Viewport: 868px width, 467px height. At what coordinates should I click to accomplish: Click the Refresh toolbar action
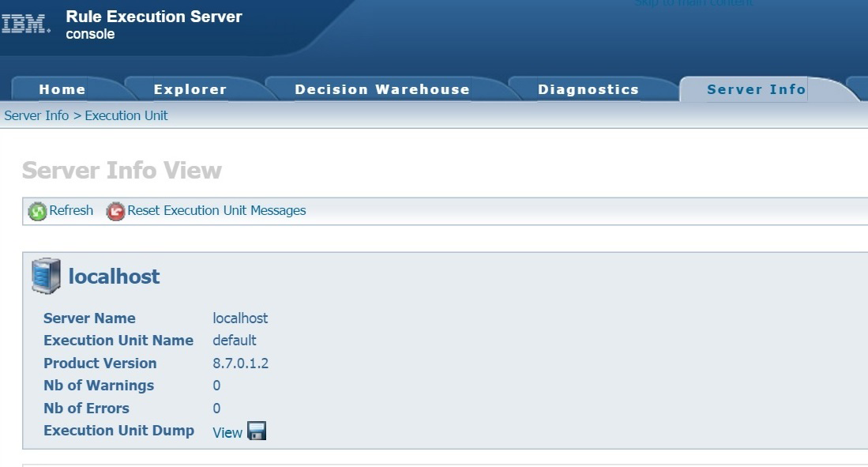tap(70, 211)
